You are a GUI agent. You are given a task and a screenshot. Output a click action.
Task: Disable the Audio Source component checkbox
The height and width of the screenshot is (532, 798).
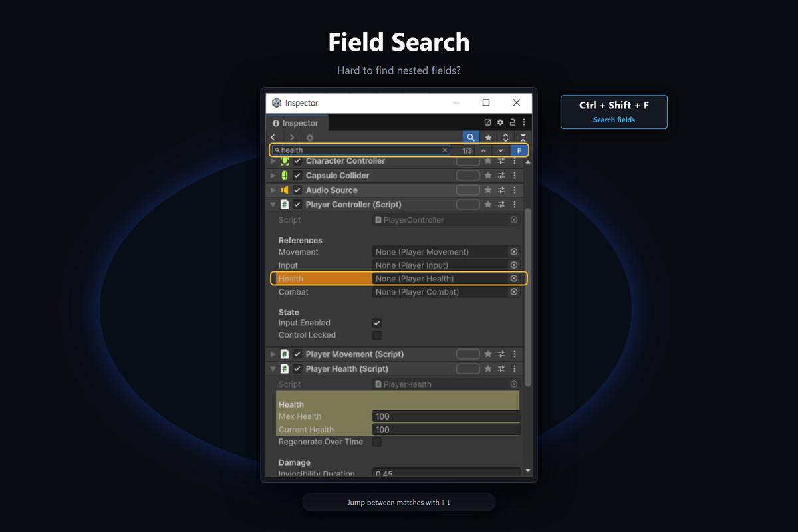[x=297, y=190]
